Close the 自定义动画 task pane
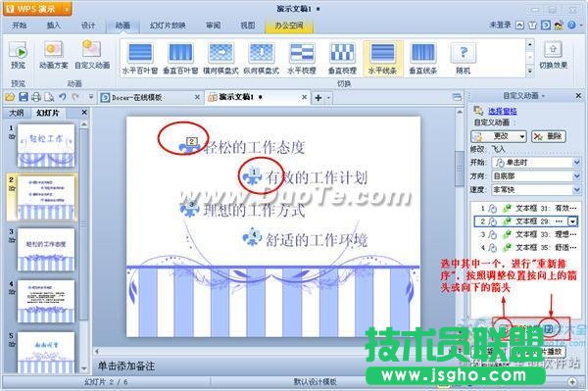This screenshot has height=391, width=588. 578,96
